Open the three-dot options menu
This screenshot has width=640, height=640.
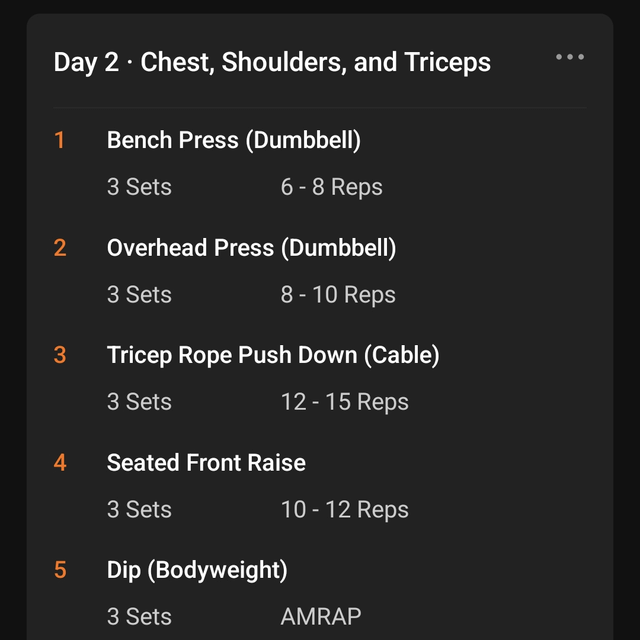[570, 57]
